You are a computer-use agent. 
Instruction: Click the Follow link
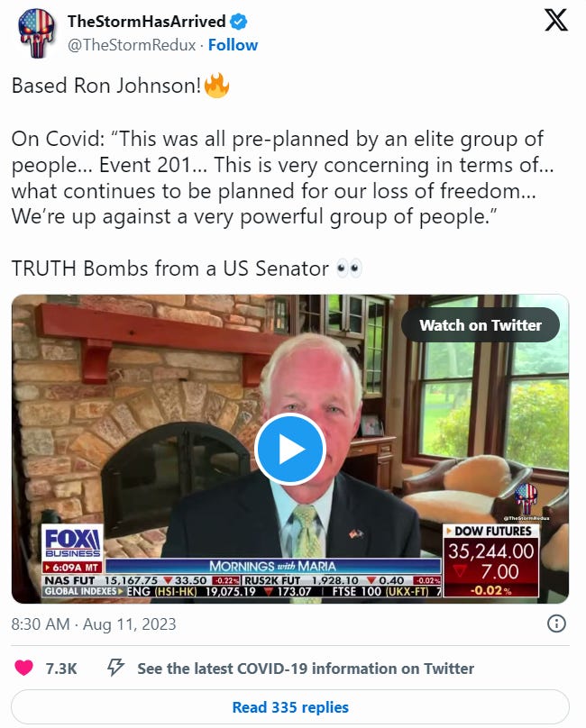(233, 45)
